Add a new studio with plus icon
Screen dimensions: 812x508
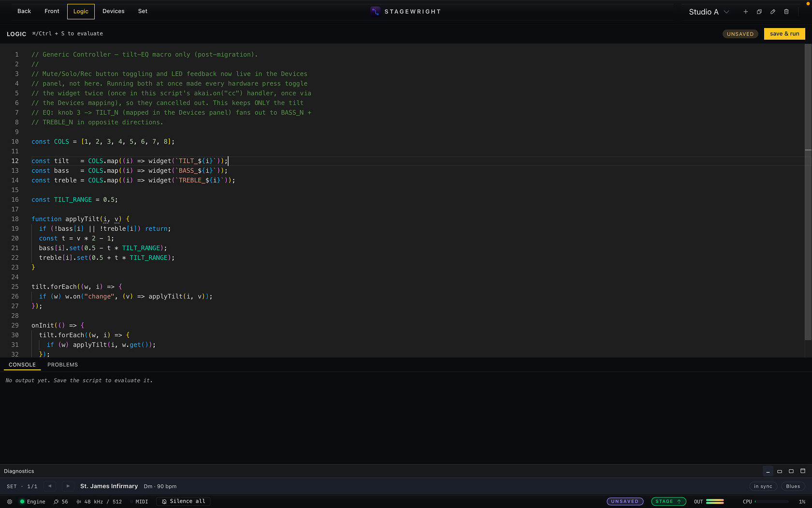pos(746,12)
